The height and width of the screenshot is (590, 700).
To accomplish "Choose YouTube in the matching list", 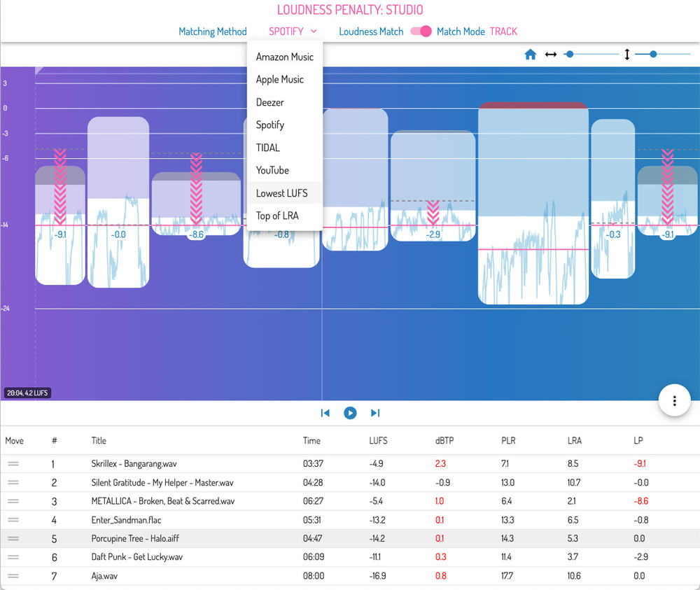I will click(272, 170).
